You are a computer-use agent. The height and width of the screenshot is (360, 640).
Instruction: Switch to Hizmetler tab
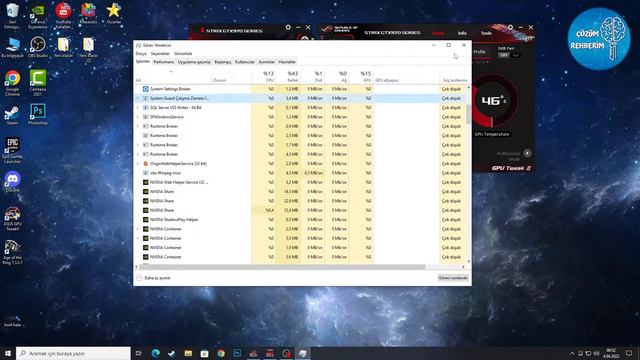pos(287,62)
